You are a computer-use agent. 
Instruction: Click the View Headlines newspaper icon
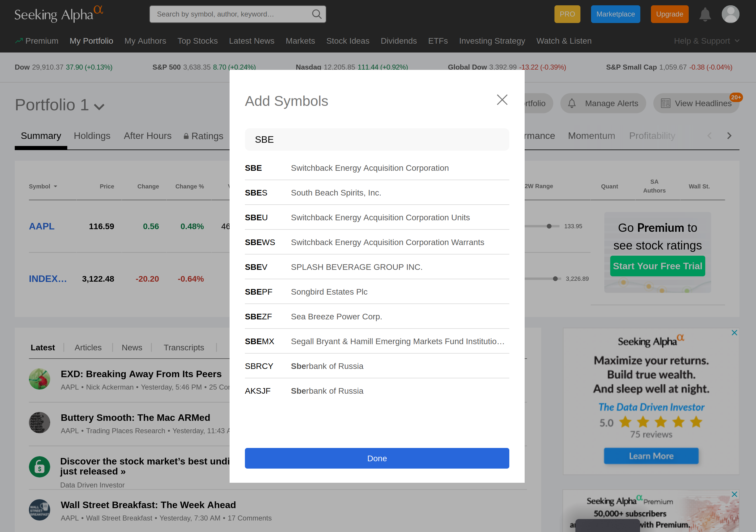click(x=665, y=103)
